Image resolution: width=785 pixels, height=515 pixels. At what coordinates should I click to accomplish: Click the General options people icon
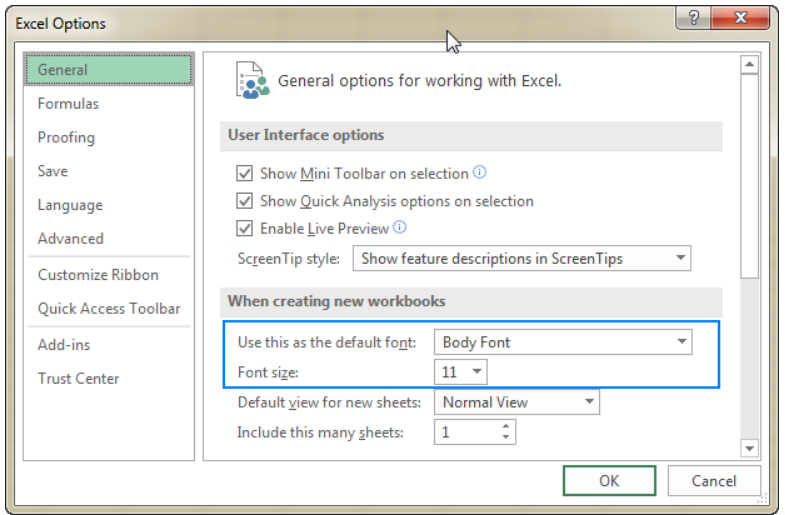252,80
